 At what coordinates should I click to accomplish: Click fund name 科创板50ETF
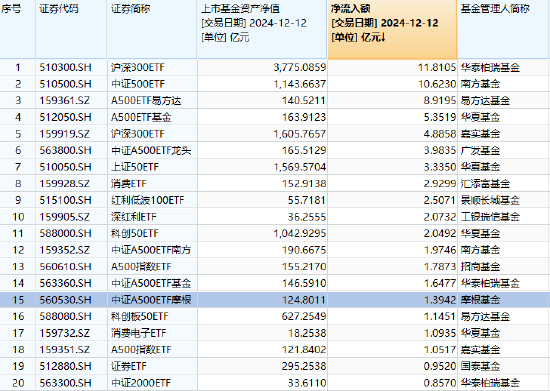pos(140,316)
